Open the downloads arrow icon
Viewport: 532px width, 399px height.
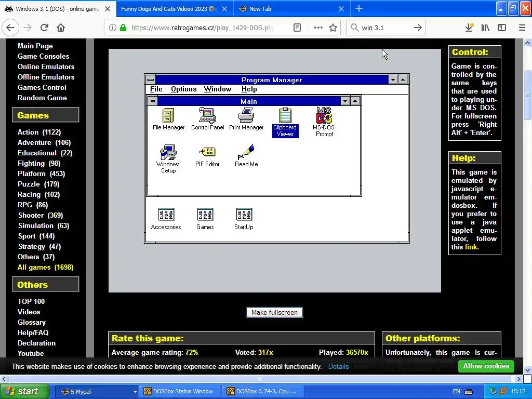point(469,28)
